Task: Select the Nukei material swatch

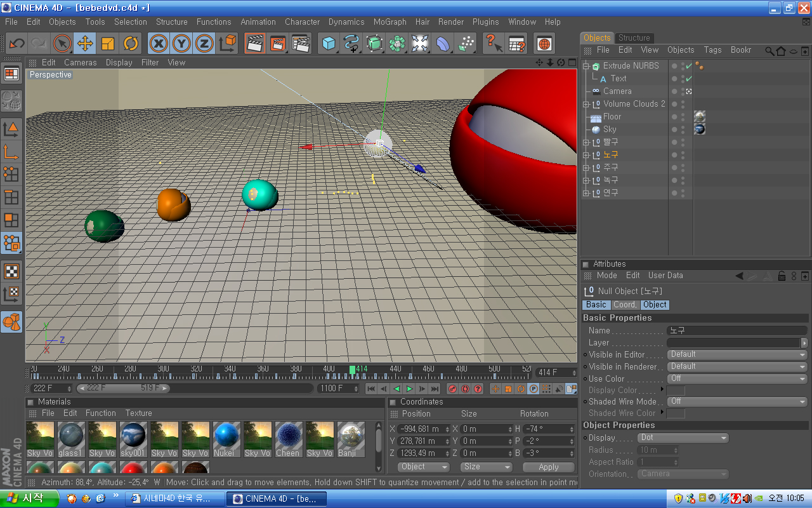Action: [226, 439]
